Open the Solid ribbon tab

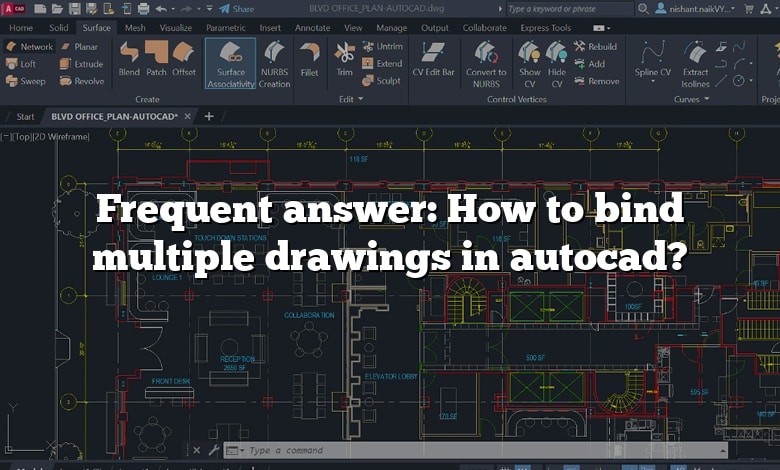pos(59,28)
